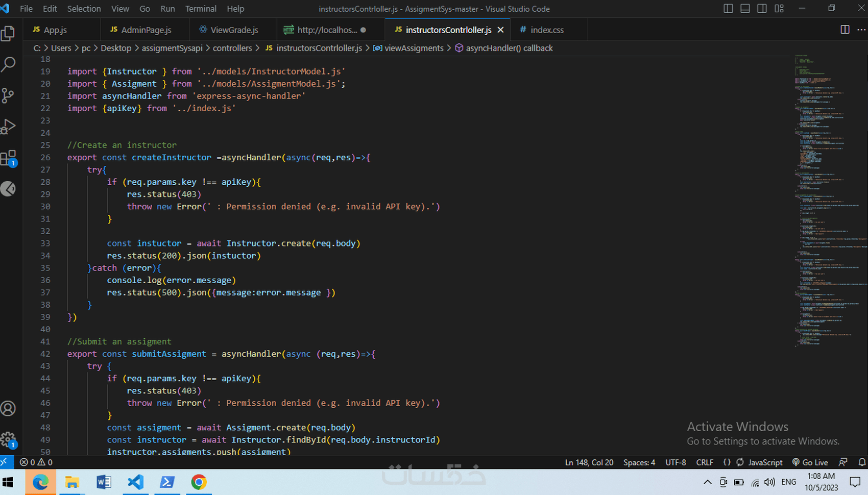Image resolution: width=868 pixels, height=495 pixels.
Task: Open the Explorer view in the activity bar
Action: pyautogui.click(x=9, y=33)
